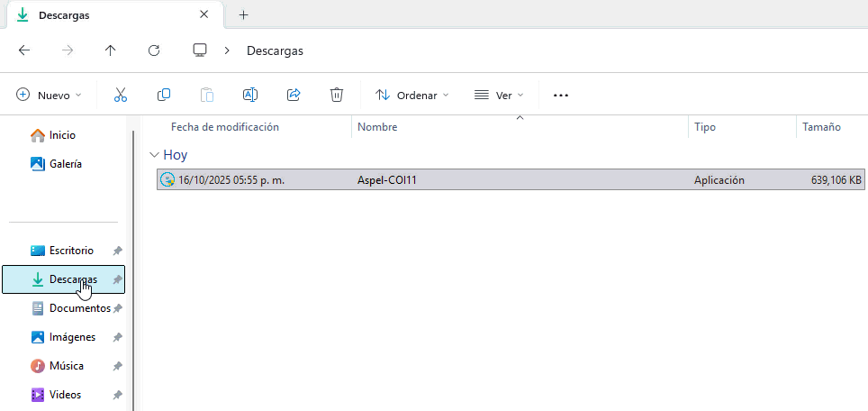
Task: Add a new tab with plus button
Action: point(243,15)
